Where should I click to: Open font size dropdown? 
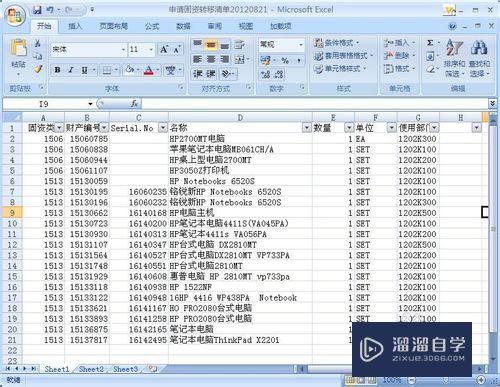point(151,50)
